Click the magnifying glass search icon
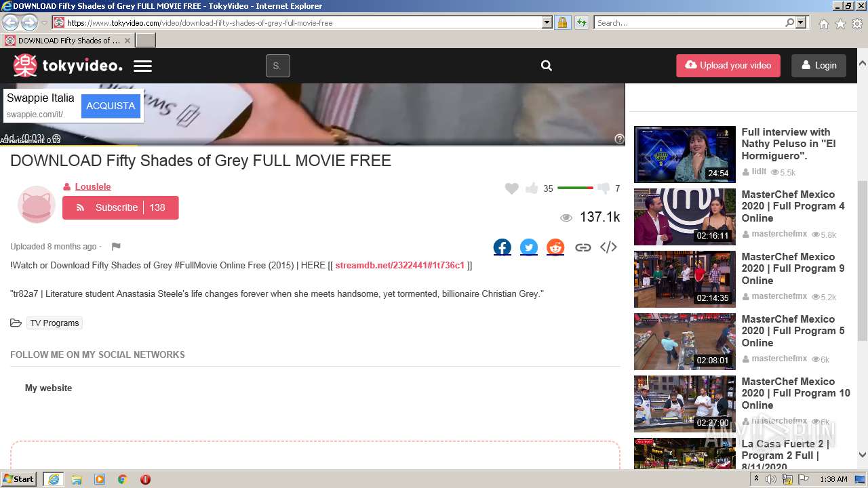The width and height of the screenshot is (868, 488). pos(547,66)
